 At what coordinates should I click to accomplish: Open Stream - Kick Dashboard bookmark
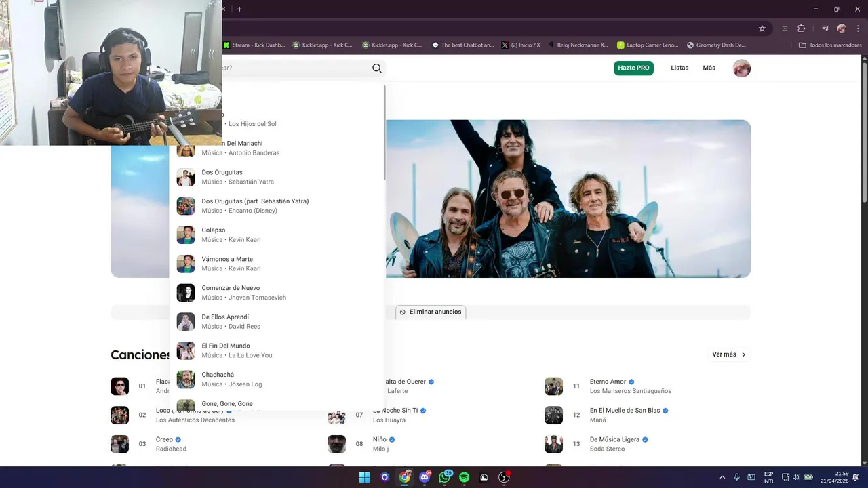point(254,45)
